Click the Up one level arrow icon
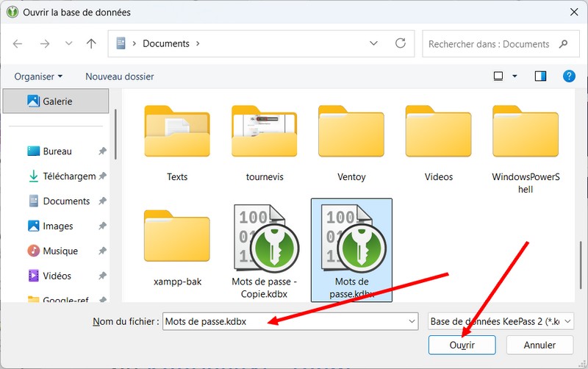The image size is (588, 369). pos(91,43)
